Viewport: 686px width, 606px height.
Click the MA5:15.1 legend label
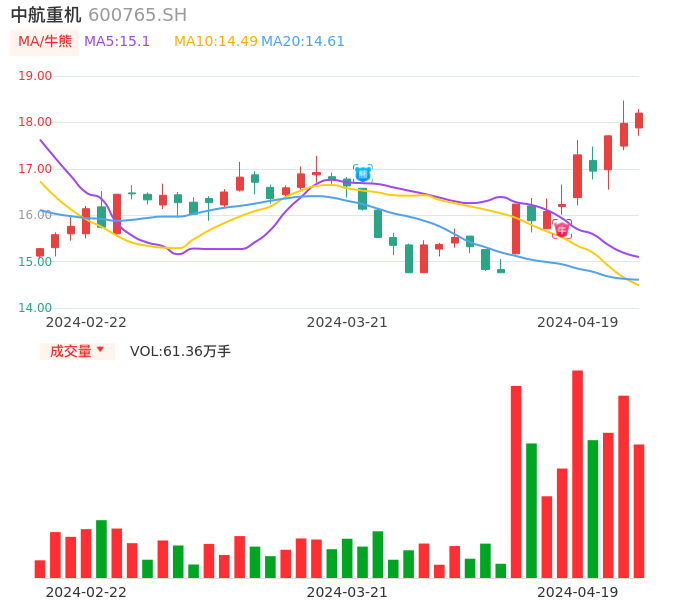(117, 42)
